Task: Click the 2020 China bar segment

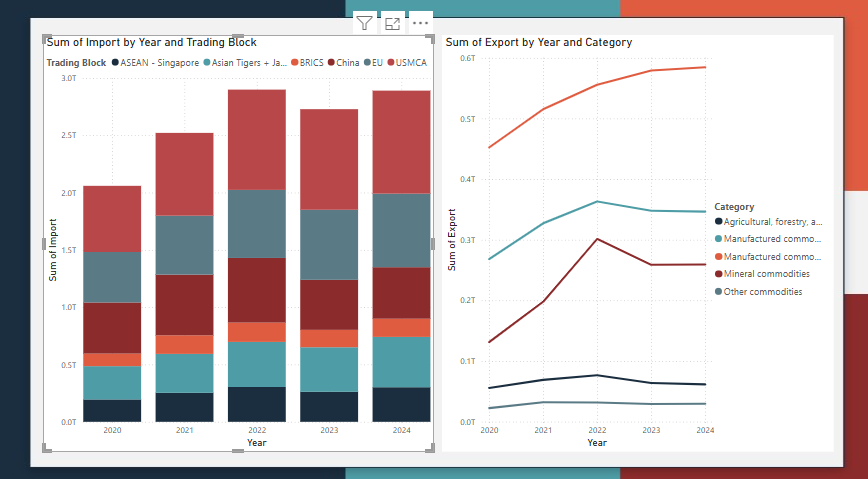Action: [x=112, y=328]
